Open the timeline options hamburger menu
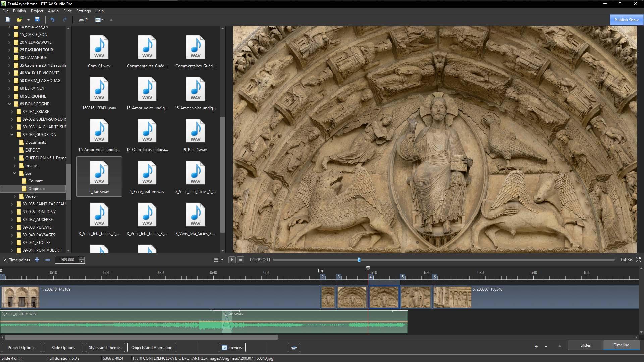The height and width of the screenshot is (362, 644). tap(218, 260)
